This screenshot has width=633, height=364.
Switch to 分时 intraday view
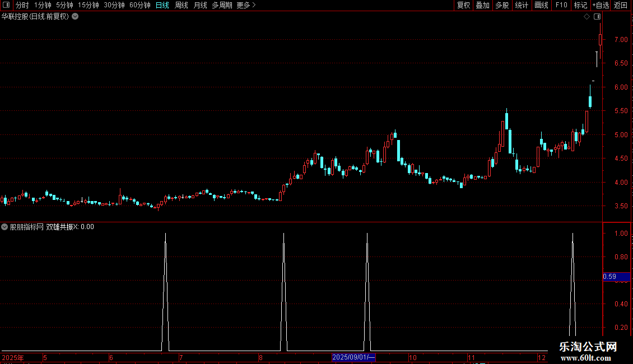click(22, 5)
